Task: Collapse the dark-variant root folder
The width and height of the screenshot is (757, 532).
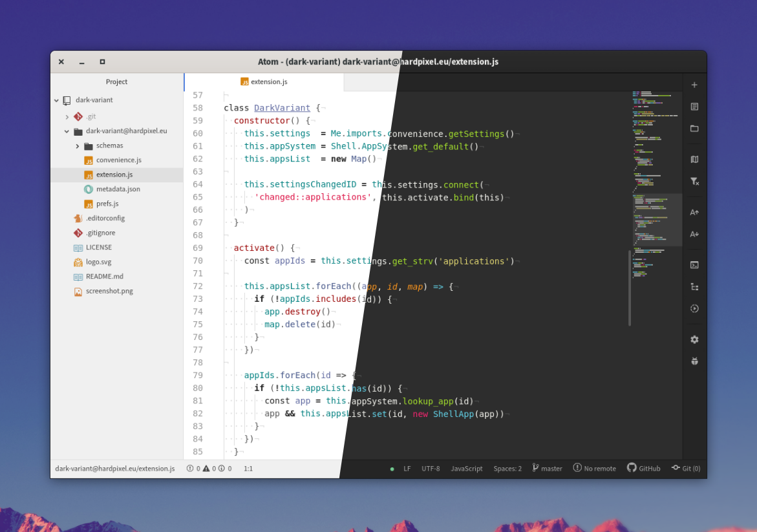Action: coord(56,100)
